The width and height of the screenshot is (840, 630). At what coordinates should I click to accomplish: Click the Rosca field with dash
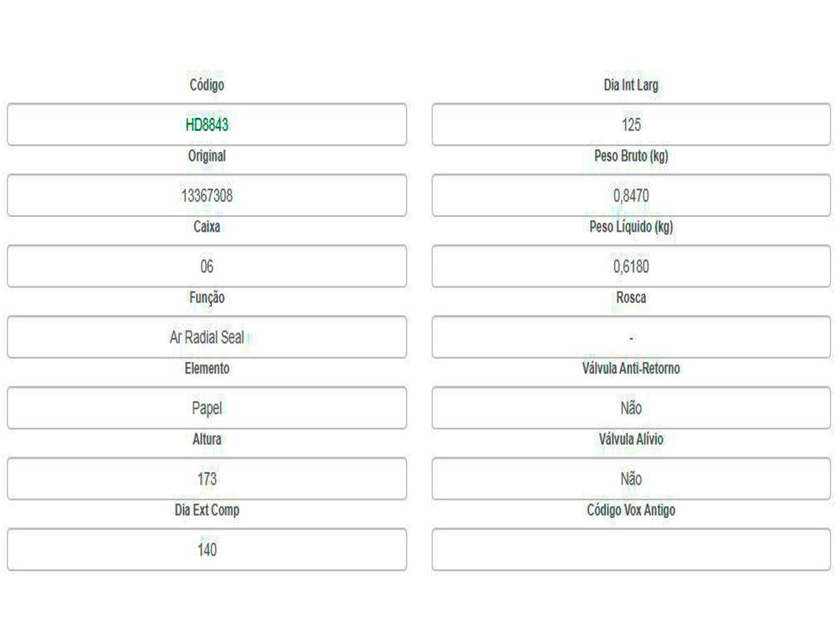tap(631, 337)
